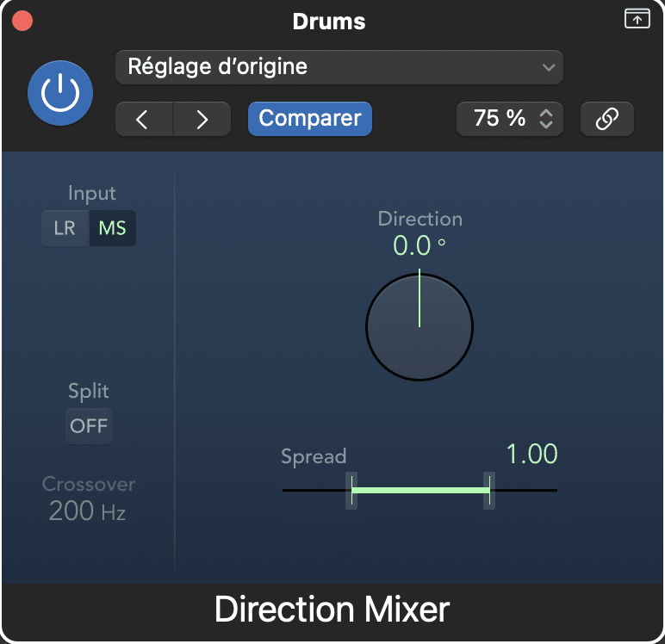Click the Spread slider's right handle

(x=489, y=491)
